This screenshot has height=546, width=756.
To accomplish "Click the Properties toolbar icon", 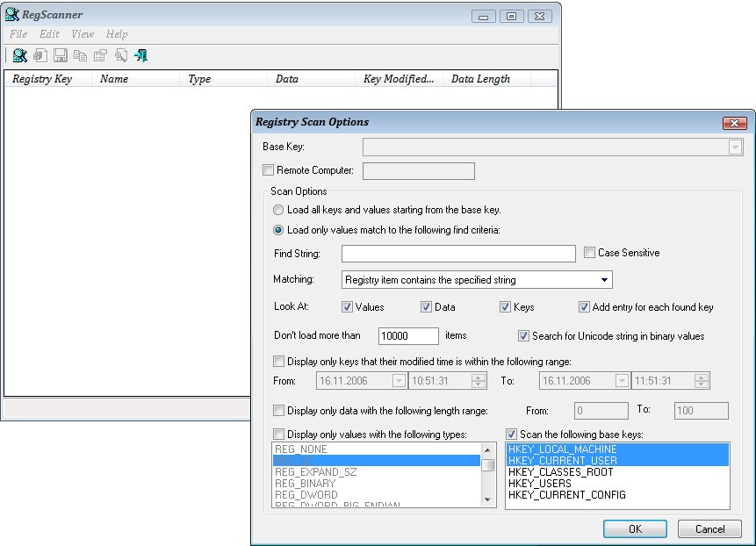I will [x=100, y=55].
